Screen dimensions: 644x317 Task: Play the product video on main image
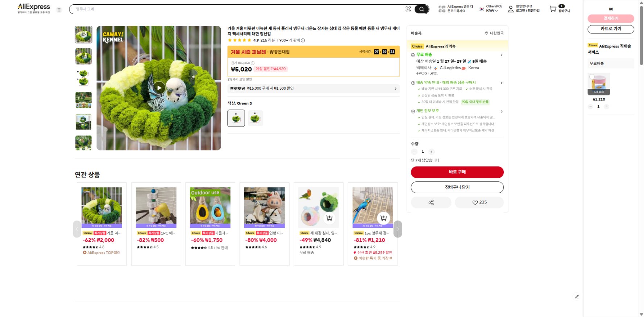159,88
